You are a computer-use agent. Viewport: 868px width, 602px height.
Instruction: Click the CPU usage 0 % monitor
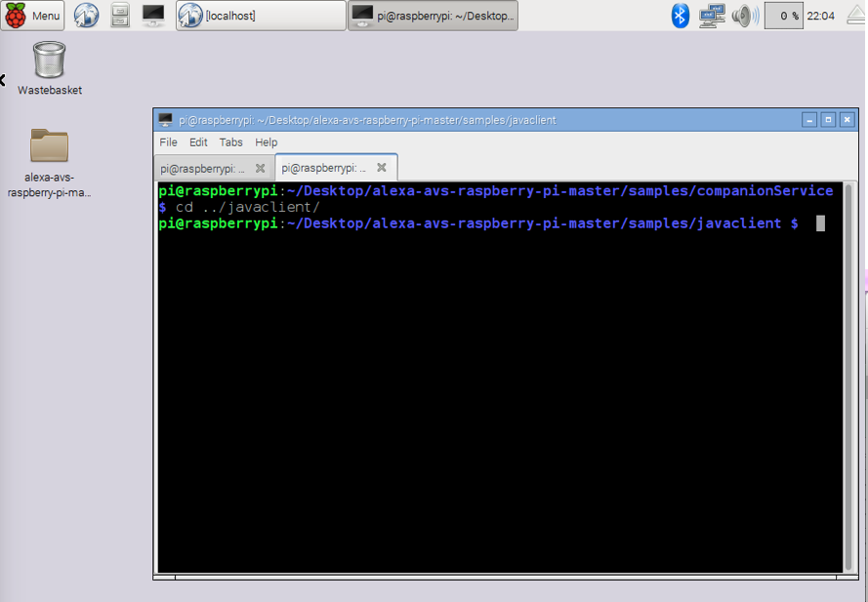[783, 16]
